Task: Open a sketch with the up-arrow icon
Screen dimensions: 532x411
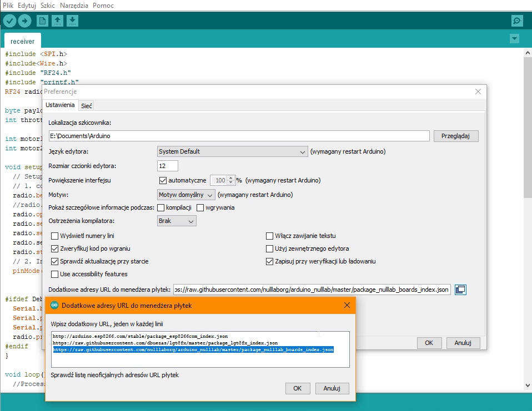Action: 57,21
